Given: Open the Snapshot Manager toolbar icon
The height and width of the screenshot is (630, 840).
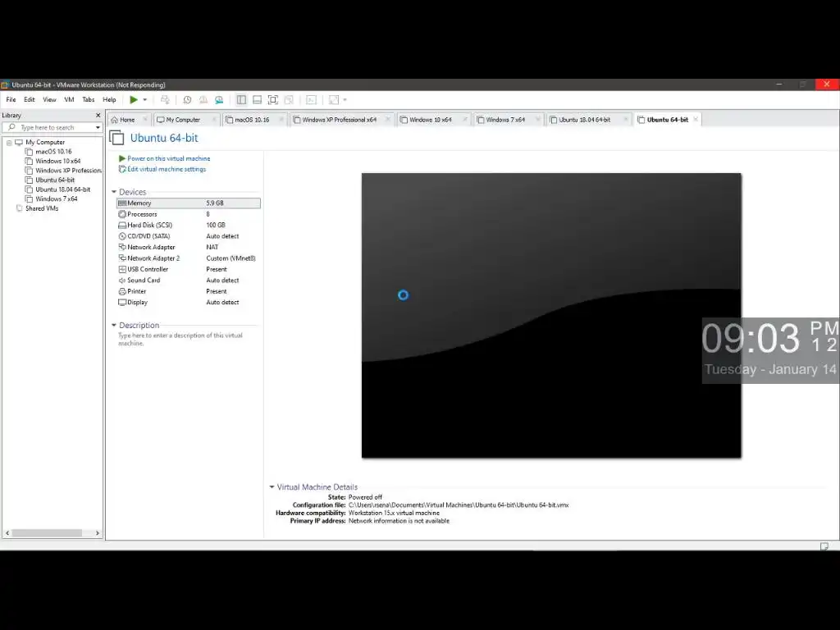Looking at the screenshot, I should pyautogui.click(x=219, y=99).
